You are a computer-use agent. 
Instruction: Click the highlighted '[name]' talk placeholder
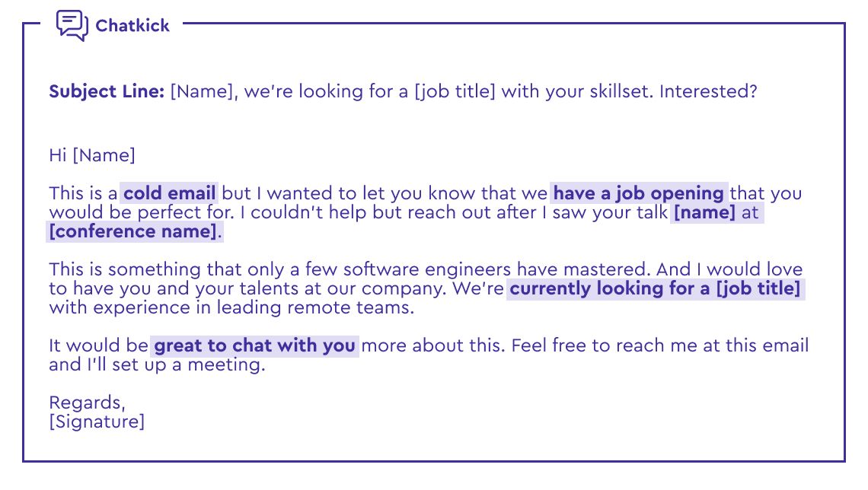click(x=705, y=212)
